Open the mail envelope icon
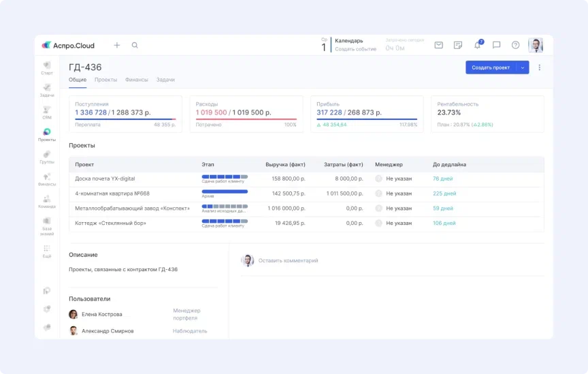Image resolution: width=588 pixels, height=374 pixels. click(x=439, y=46)
